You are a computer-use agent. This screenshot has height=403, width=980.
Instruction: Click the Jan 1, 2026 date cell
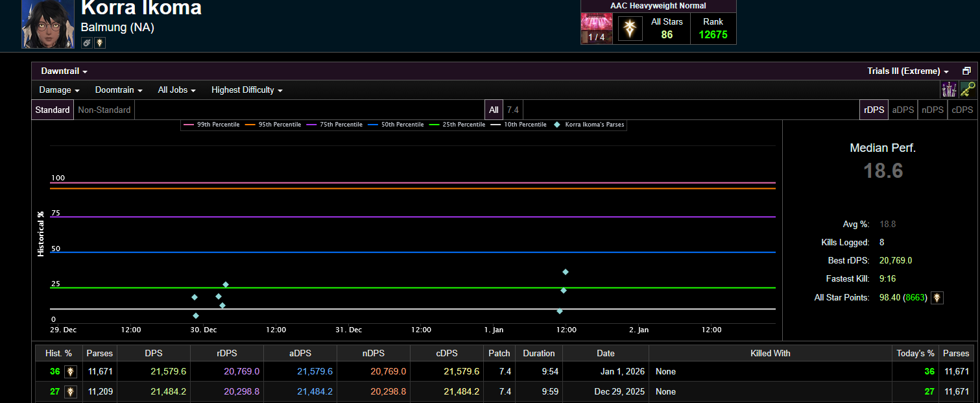click(606, 372)
